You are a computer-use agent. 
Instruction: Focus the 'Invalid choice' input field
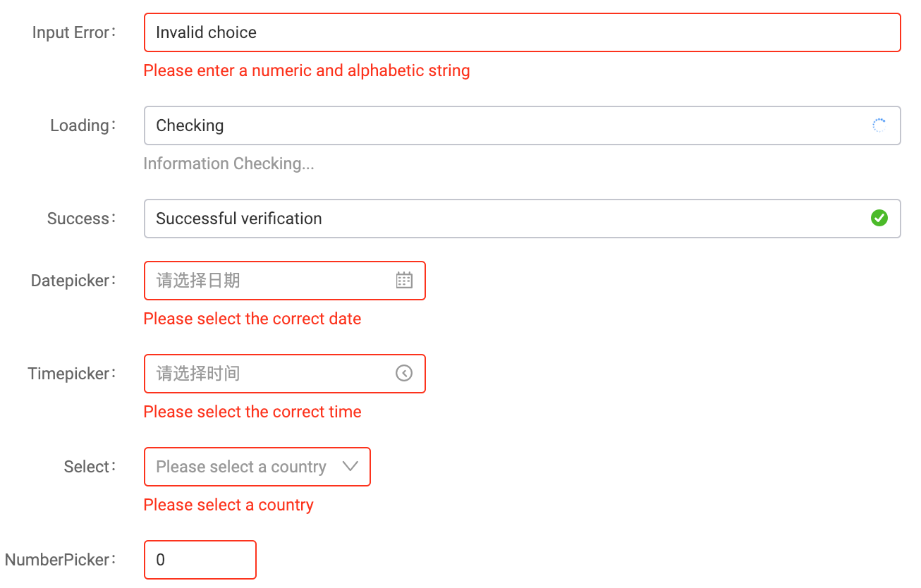click(522, 32)
